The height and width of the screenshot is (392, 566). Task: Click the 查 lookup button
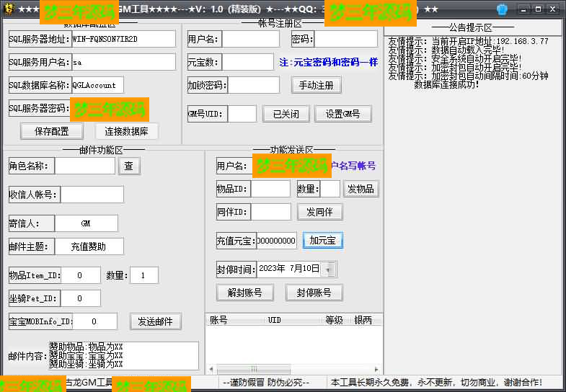click(129, 166)
